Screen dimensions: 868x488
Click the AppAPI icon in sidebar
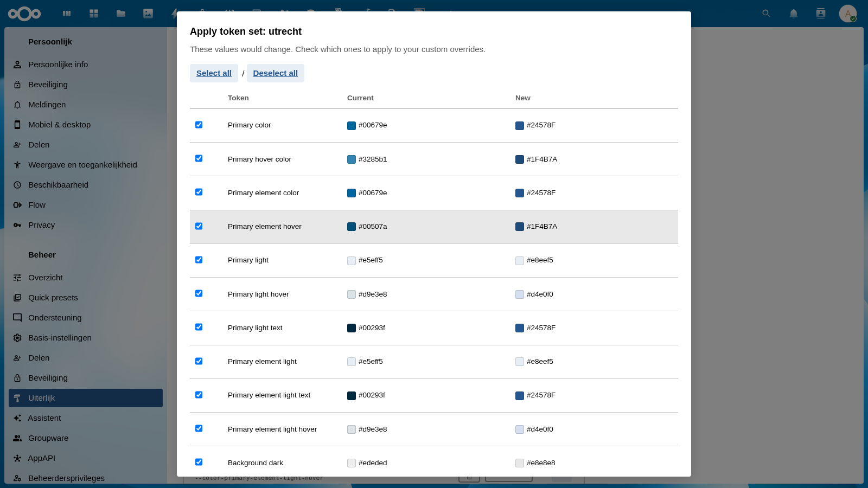coord(17,458)
